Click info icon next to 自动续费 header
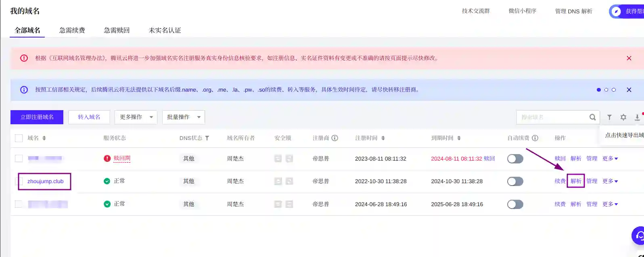 point(535,138)
